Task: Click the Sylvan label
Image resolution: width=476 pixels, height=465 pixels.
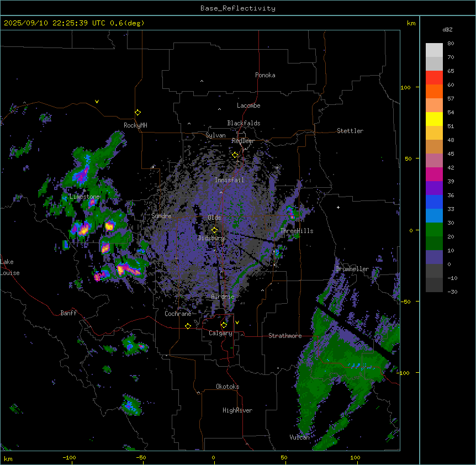Action: (x=215, y=135)
